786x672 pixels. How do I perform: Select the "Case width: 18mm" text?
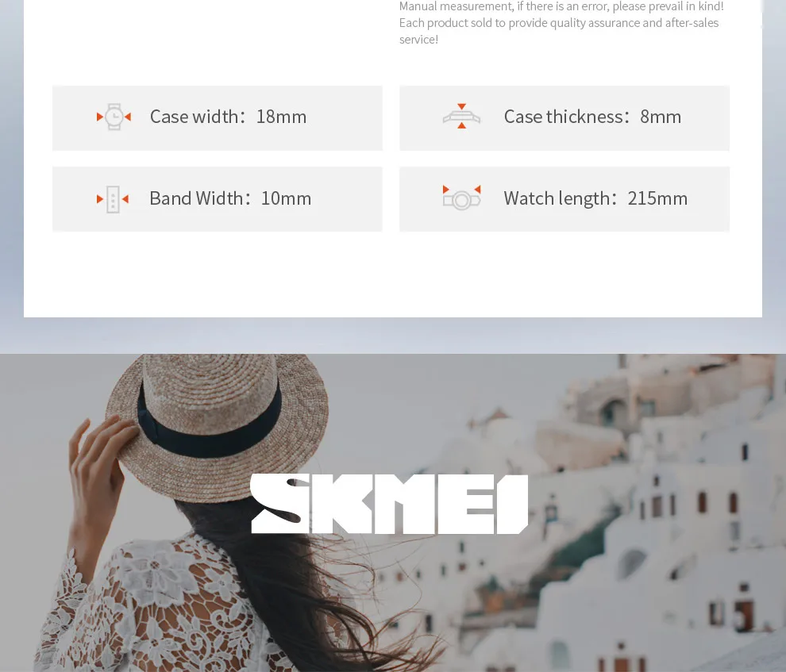tap(228, 117)
